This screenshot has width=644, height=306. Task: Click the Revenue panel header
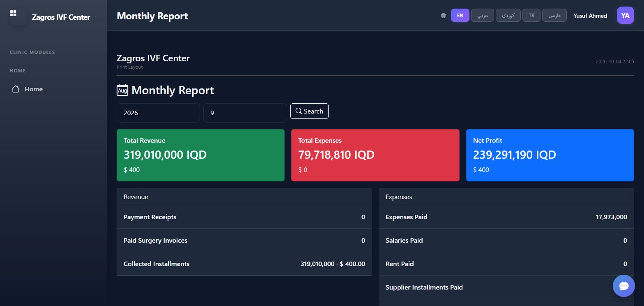coord(244,197)
